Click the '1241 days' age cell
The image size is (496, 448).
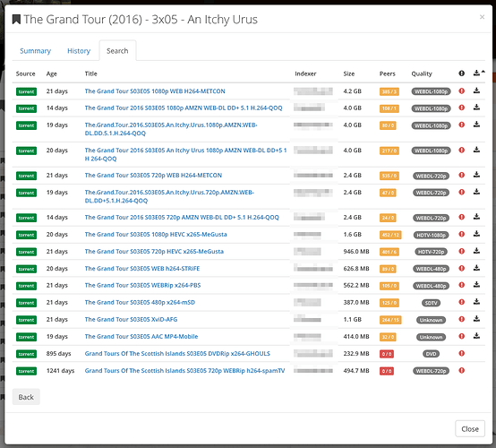pos(60,370)
